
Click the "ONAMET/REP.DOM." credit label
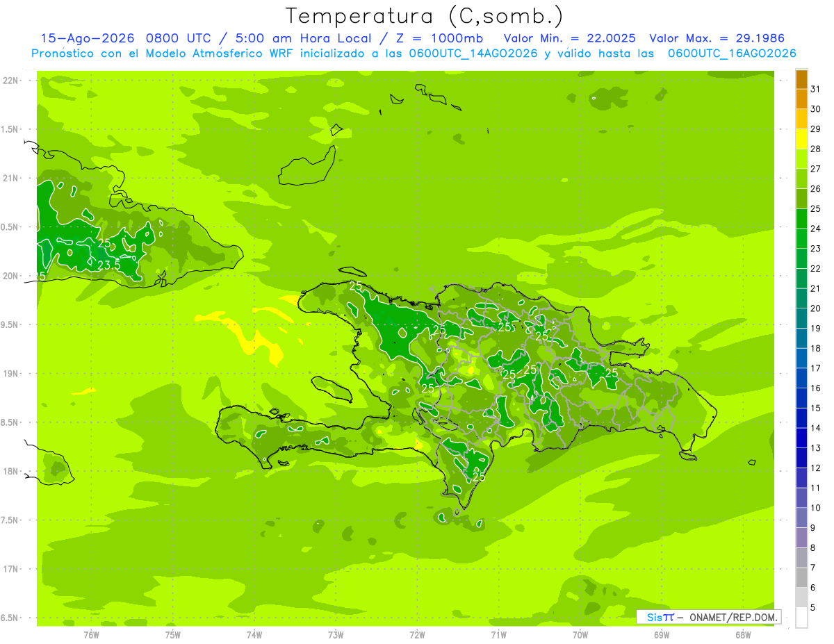click(x=733, y=617)
